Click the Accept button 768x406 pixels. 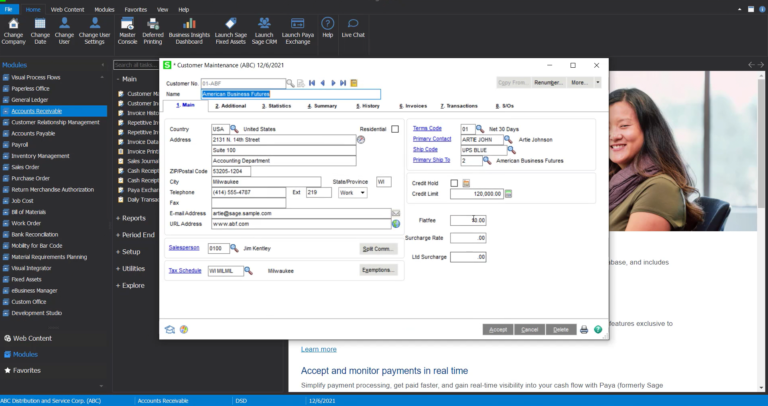click(x=498, y=329)
